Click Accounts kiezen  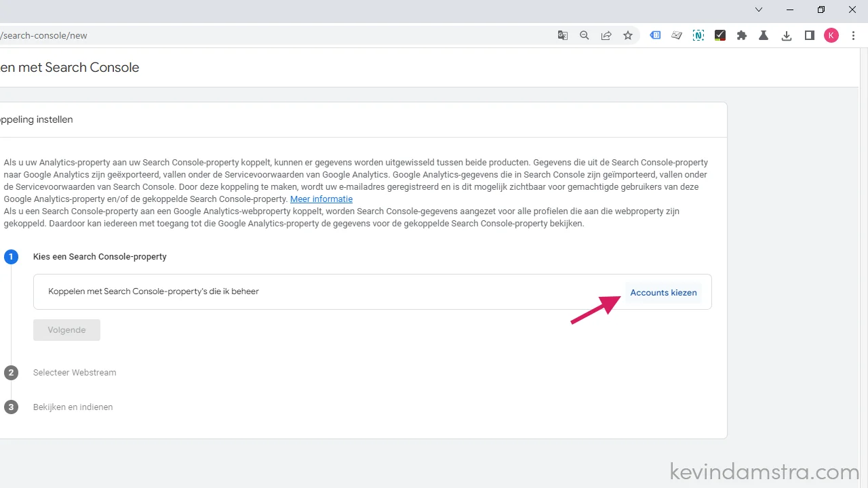663,293
